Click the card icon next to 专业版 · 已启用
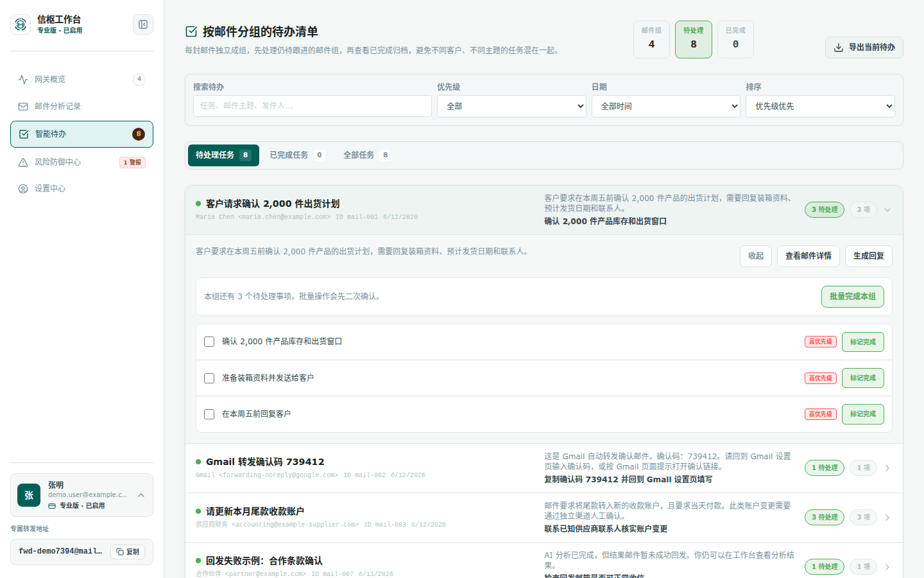The width and height of the screenshot is (924, 578). (x=52, y=506)
